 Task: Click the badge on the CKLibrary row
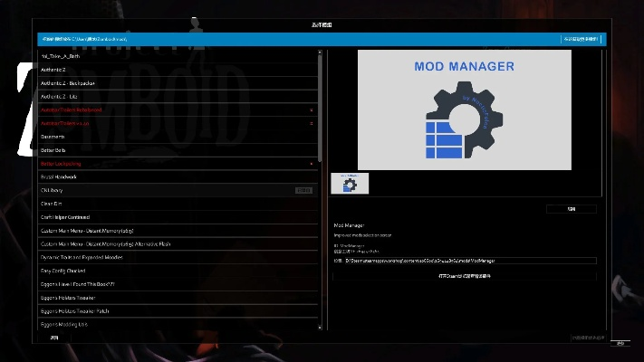pyautogui.click(x=304, y=190)
